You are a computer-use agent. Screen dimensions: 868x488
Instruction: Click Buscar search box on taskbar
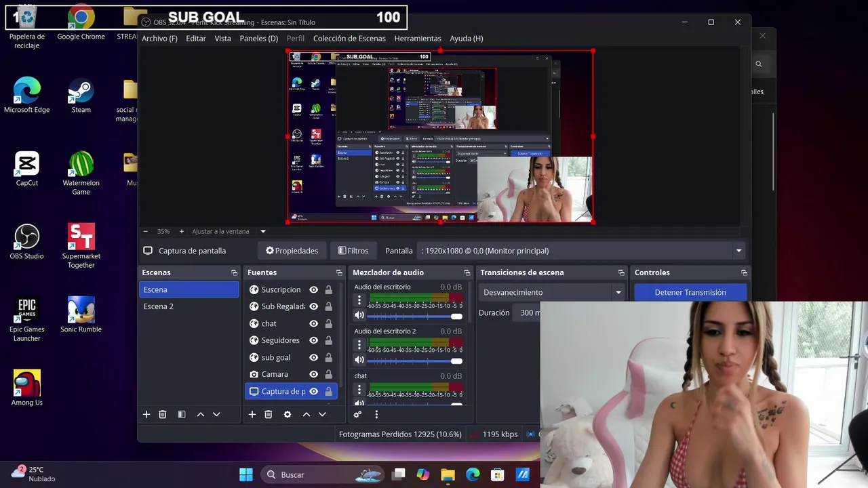click(323, 474)
